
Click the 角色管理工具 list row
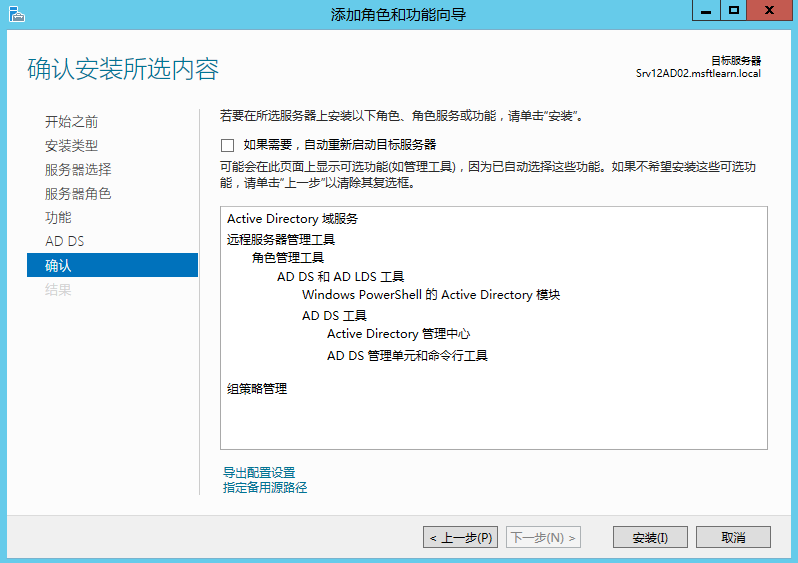tap(288, 258)
